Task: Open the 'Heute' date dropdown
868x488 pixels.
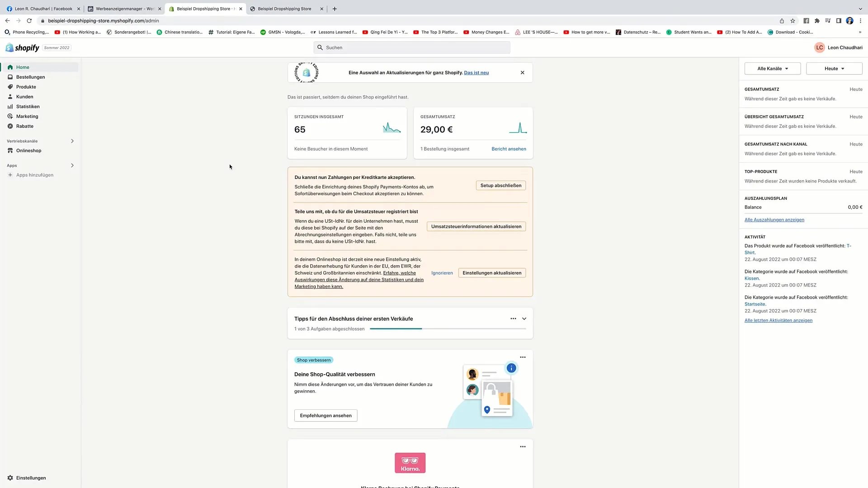Action: [x=834, y=69]
